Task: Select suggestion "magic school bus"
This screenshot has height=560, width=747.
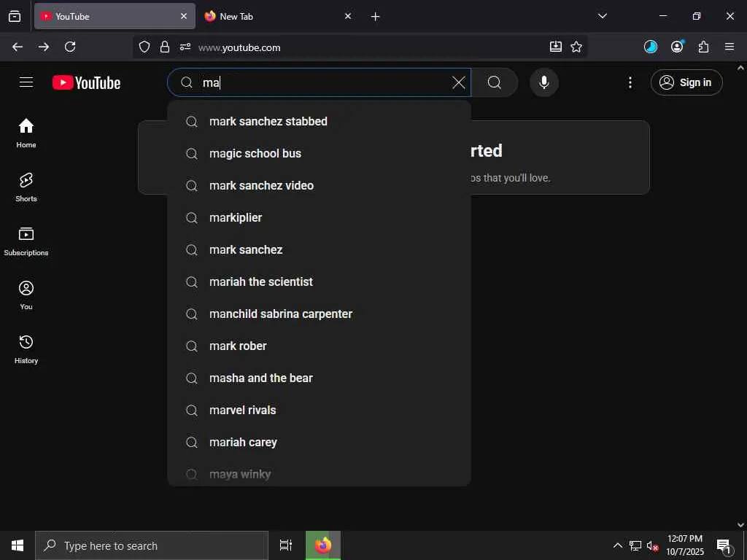Action: click(320, 153)
